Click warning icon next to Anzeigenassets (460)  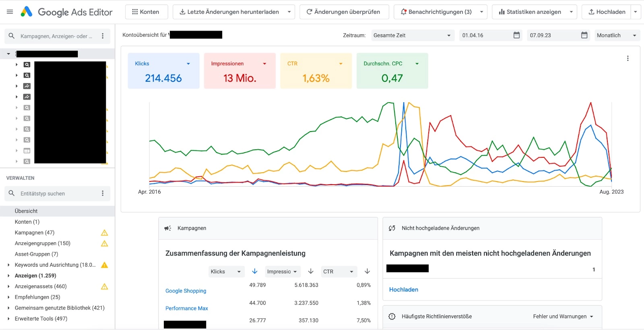point(105,287)
